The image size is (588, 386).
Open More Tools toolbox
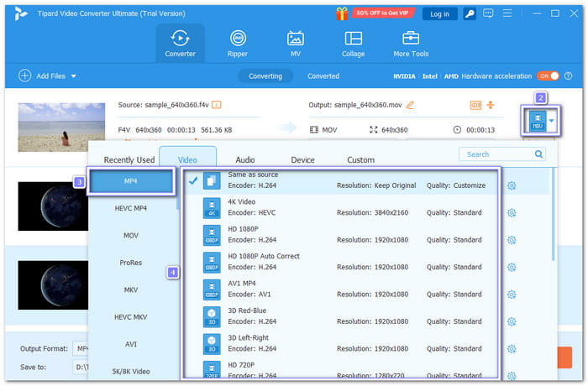411,44
